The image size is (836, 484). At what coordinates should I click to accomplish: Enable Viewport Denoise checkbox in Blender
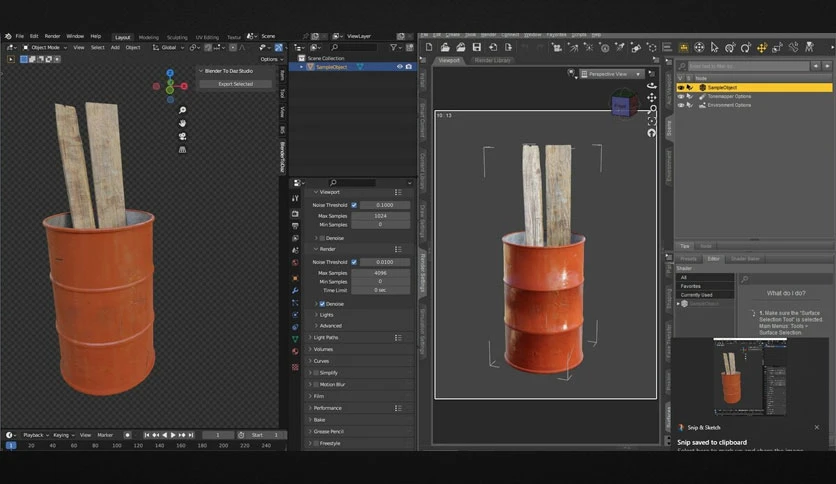coord(322,238)
